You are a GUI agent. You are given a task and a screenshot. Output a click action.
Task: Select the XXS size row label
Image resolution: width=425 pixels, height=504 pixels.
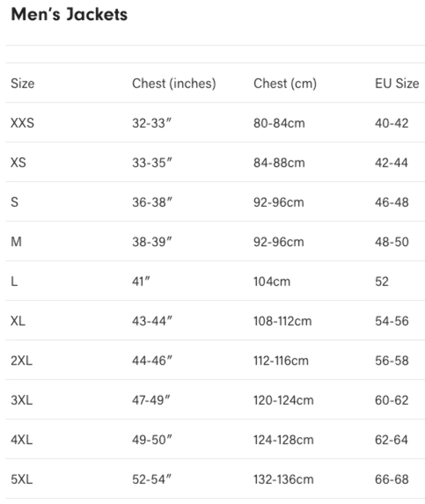click(x=22, y=123)
